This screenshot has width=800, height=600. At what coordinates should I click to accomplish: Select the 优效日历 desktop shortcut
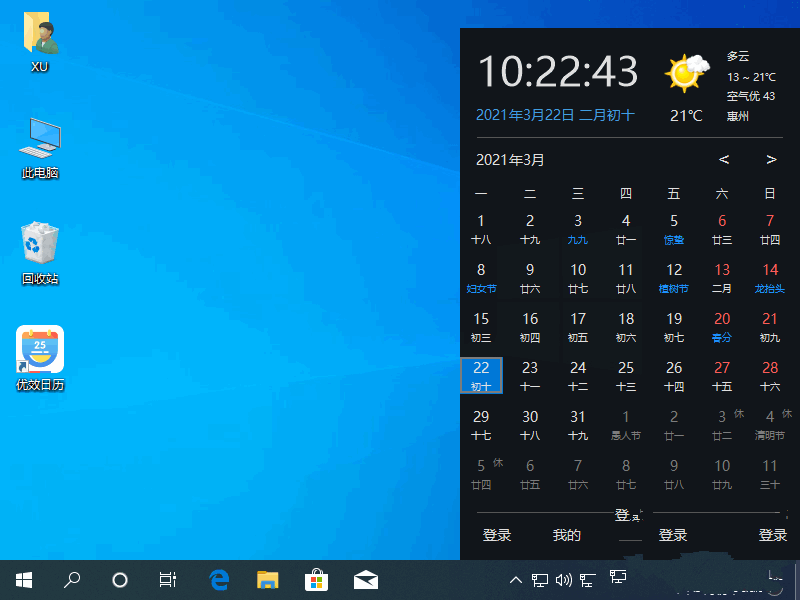coord(40,359)
